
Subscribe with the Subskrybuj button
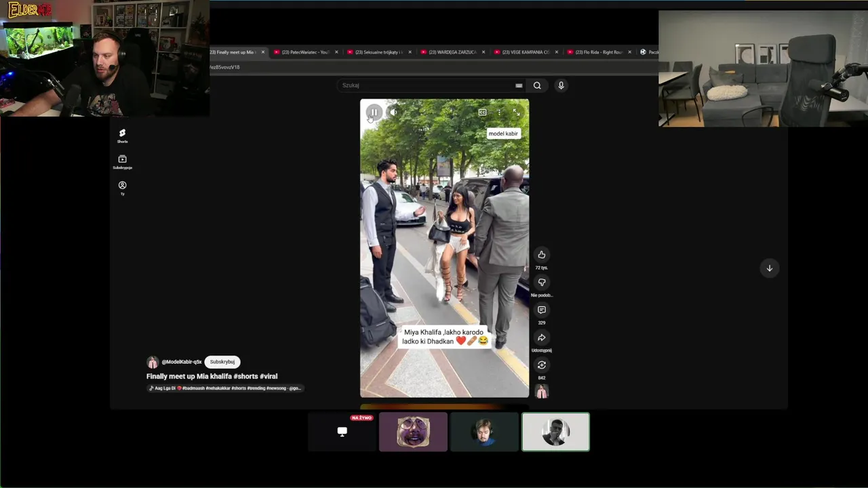point(222,362)
